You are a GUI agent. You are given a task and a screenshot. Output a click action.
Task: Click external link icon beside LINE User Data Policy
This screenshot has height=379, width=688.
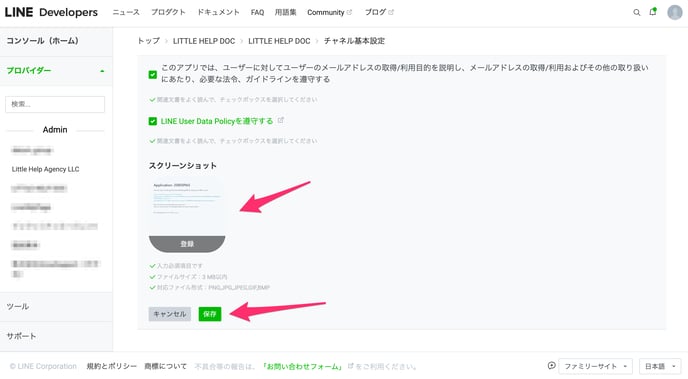281,120
